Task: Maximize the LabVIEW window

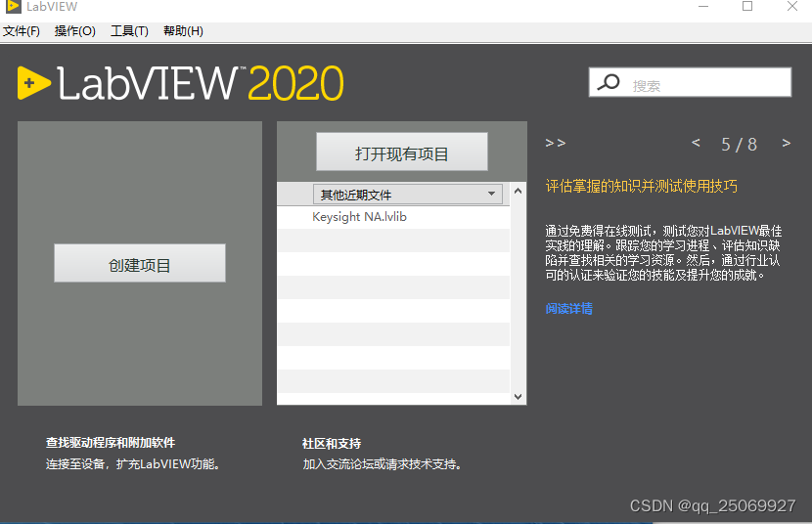Action: [x=747, y=6]
